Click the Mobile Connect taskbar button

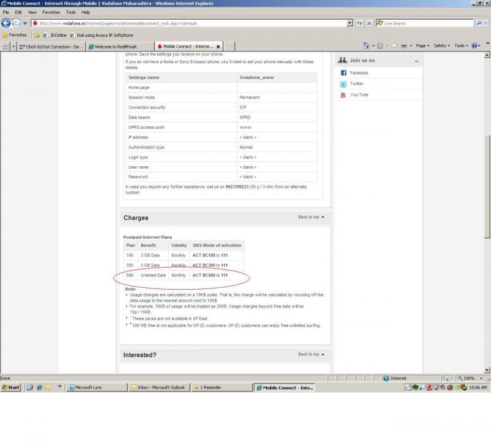point(284,388)
